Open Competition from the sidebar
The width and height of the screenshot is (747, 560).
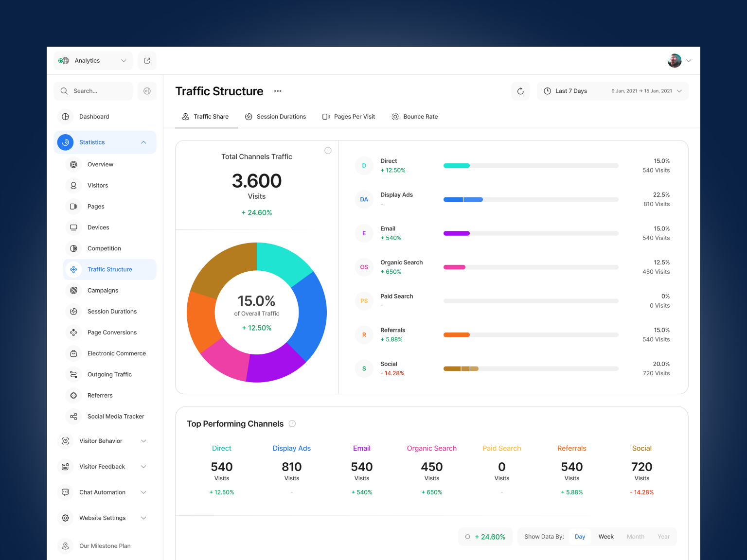[104, 248]
